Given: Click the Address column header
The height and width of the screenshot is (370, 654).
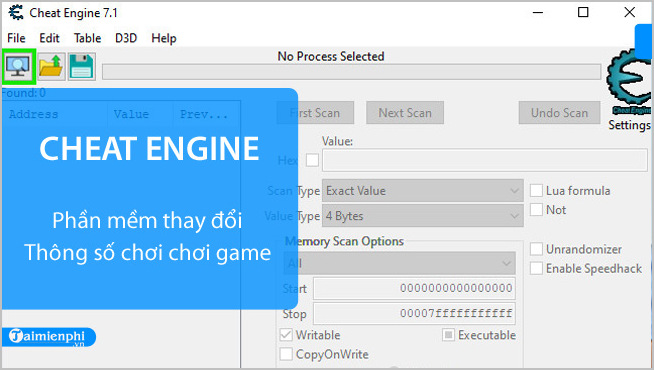Looking at the screenshot, I should 33,114.
